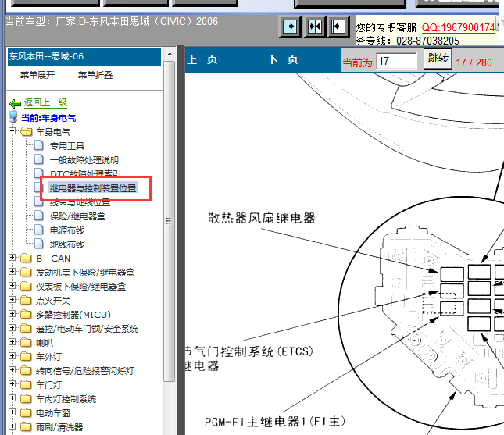Screen dimensions: 504x435
Task: Select the 专用工具 tree item
Action: coord(67,146)
